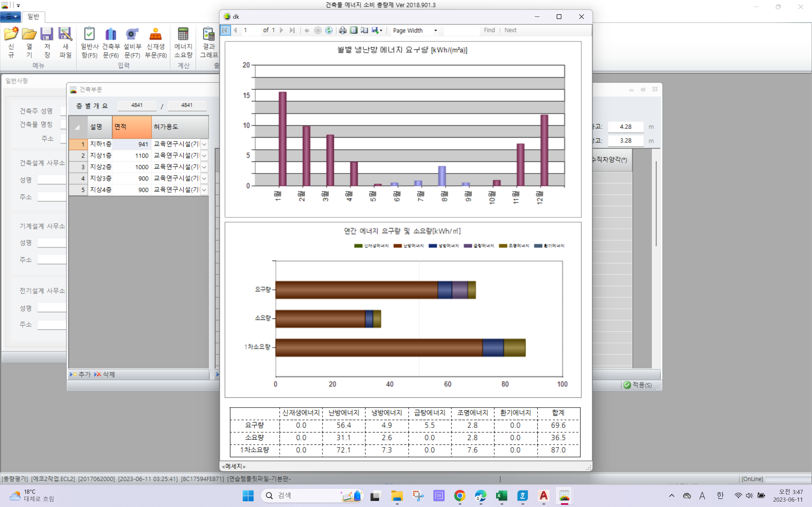Click the Print icon in report toolbar
812x507 pixels.
(342, 30)
